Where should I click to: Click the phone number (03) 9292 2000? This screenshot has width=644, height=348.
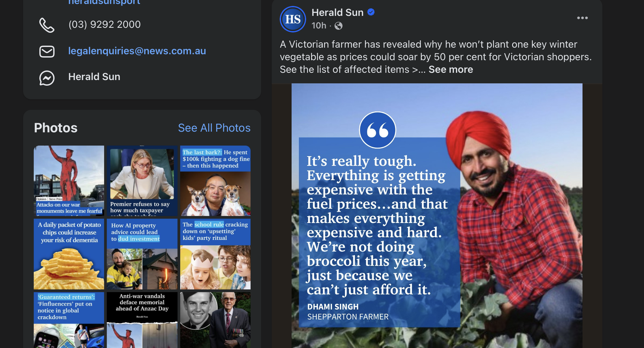104,24
